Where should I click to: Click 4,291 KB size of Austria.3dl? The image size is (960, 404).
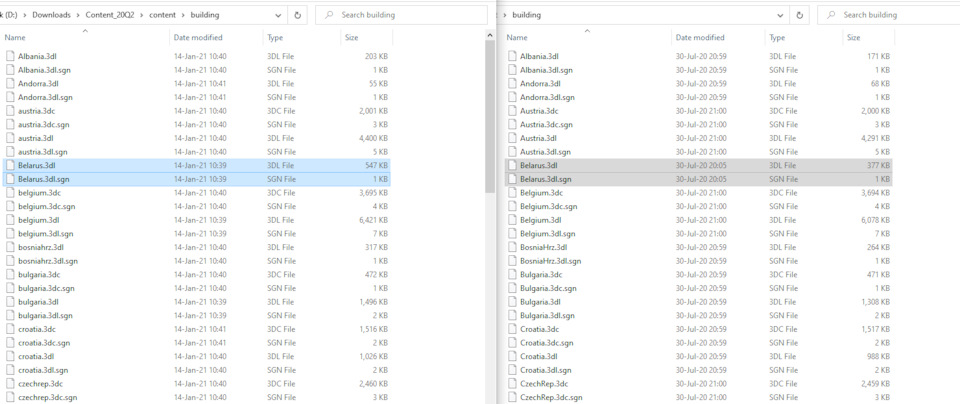(877, 138)
